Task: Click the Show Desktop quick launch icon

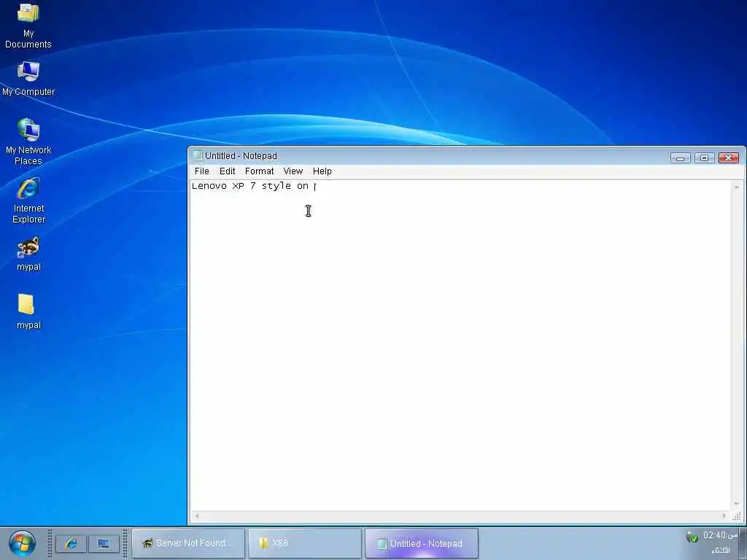Action: [104, 543]
